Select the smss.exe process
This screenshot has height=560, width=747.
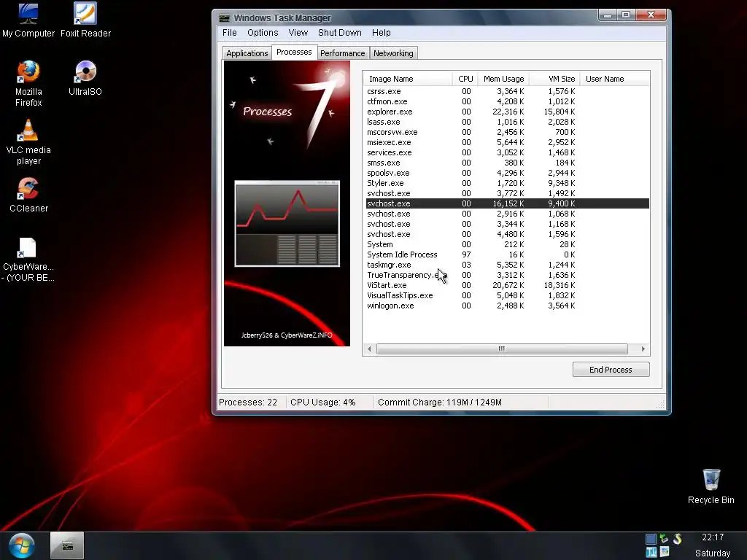point(508,163)
